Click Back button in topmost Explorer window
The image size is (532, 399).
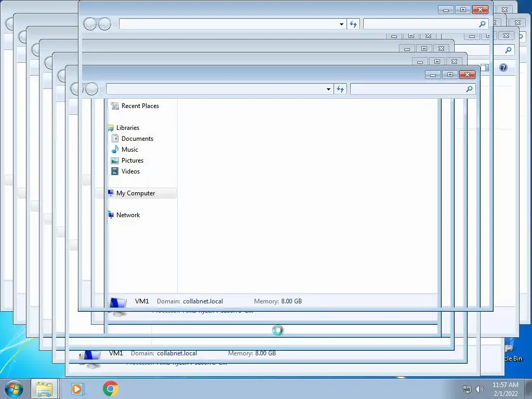point(90,24)
